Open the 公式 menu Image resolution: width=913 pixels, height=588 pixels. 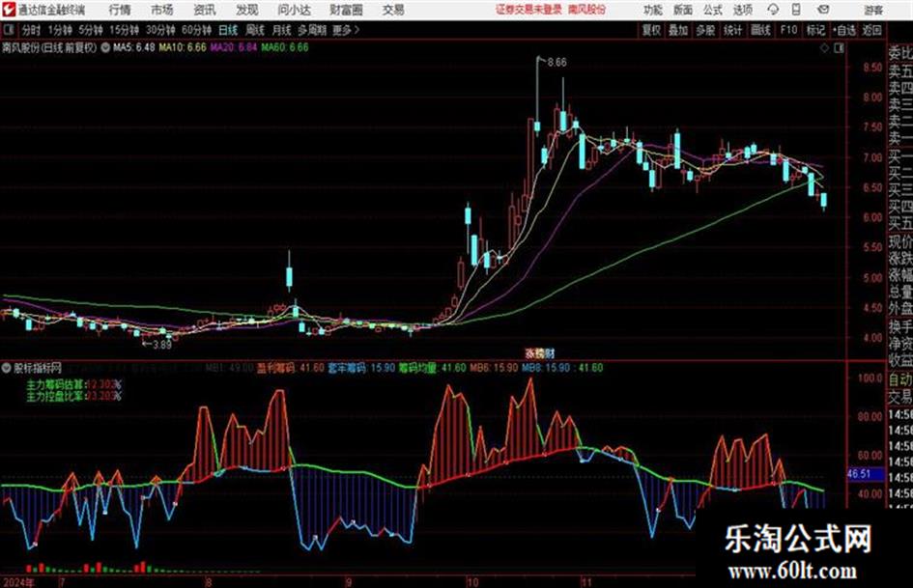713,10
